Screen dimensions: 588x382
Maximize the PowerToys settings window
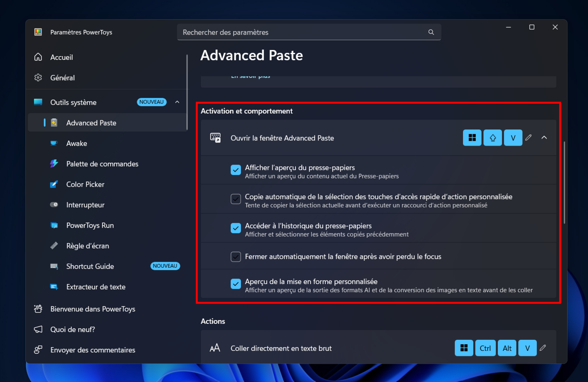tap(532, 27)
